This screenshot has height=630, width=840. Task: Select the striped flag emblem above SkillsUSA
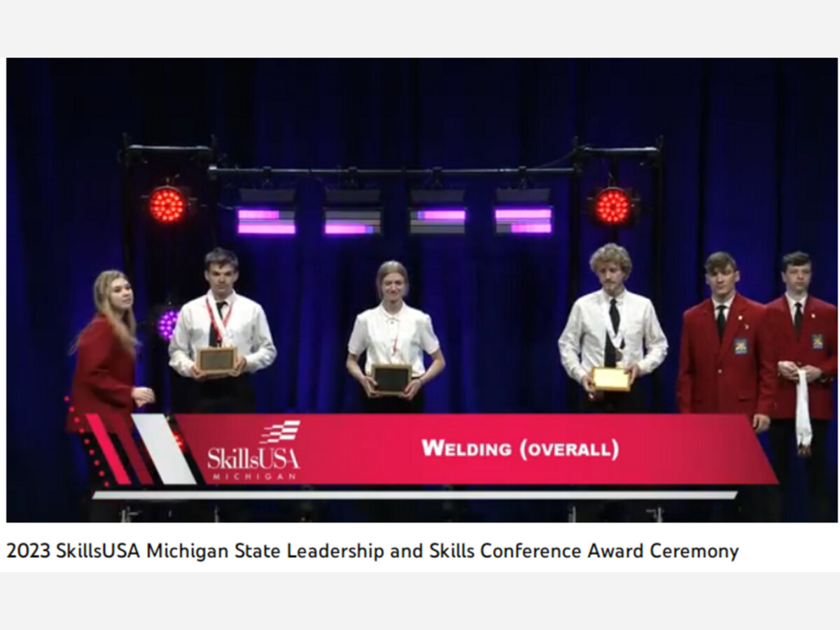tap(280, 431)
